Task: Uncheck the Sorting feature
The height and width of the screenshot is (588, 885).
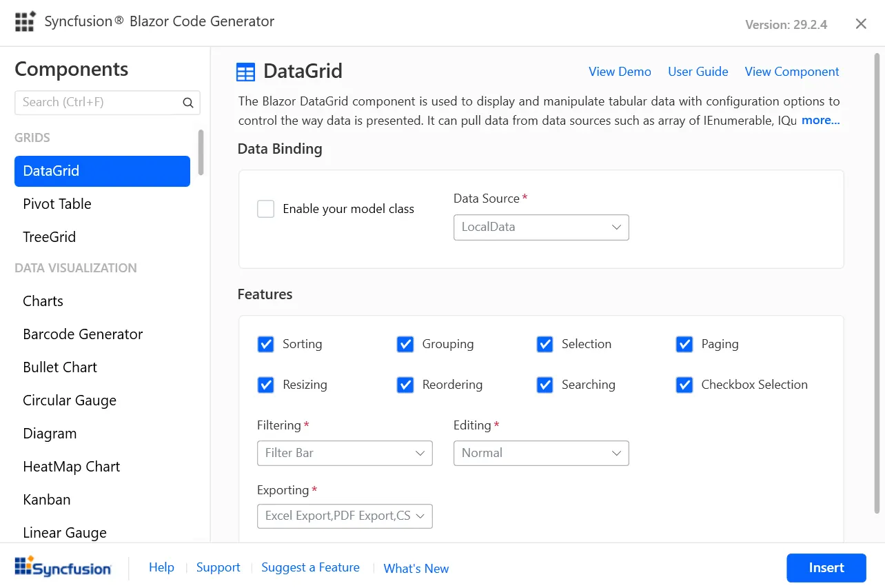Action: [265, 344]
